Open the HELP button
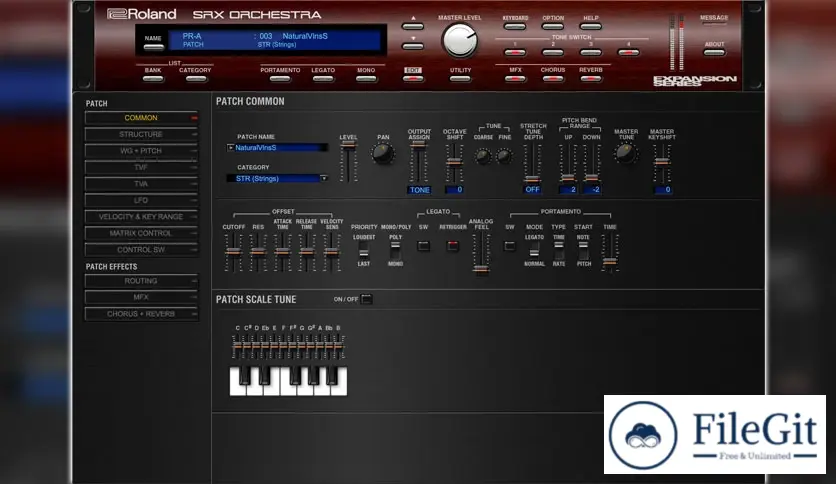The image size is (836, 484). click(590, 26)
